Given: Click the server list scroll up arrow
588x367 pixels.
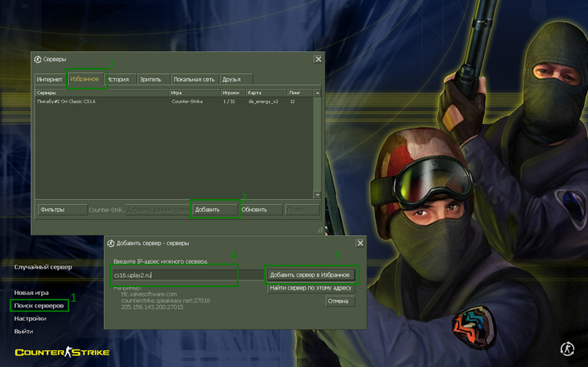Looking at the screenshot, I should pos(318,92).
